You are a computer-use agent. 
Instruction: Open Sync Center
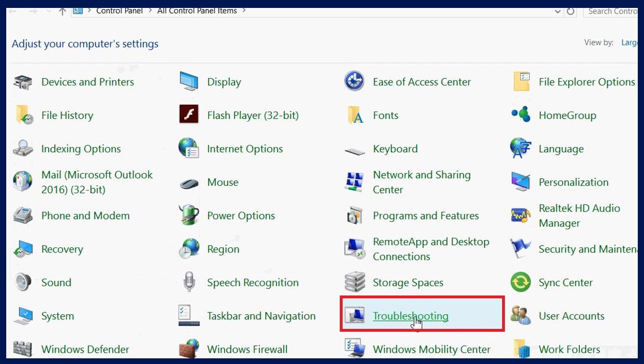coord(565,282)
